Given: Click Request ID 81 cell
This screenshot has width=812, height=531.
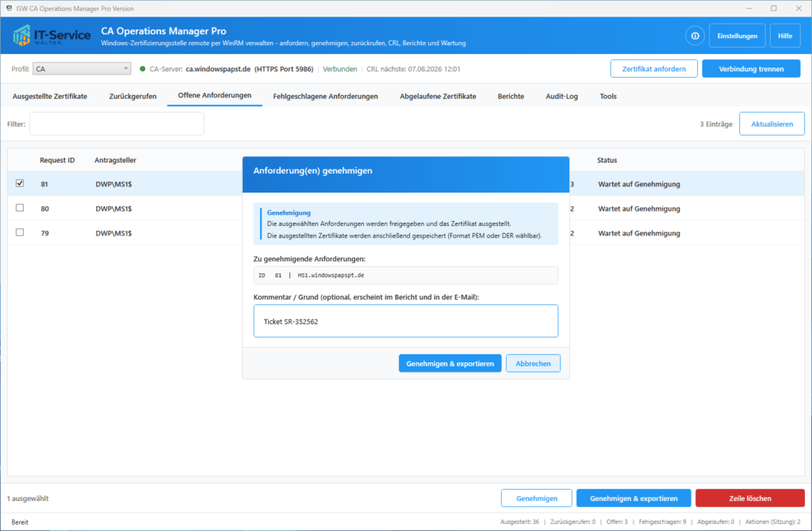Looking at the screenshot, I should 44,184.
